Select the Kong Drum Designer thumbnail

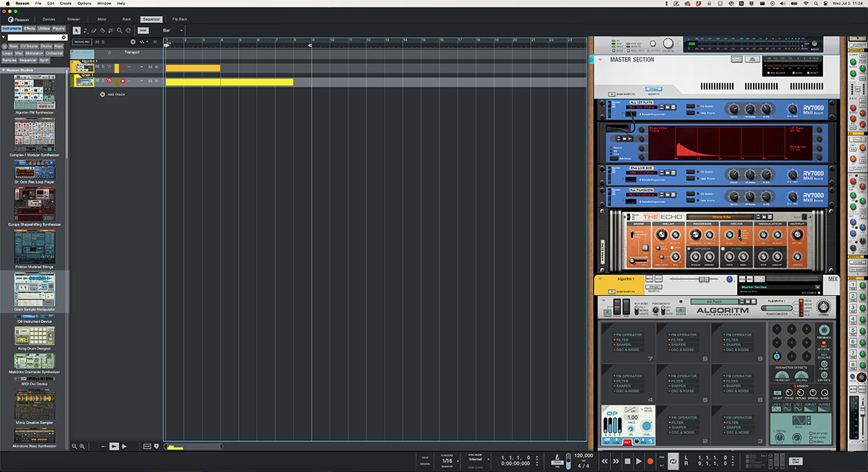point(33,335)
